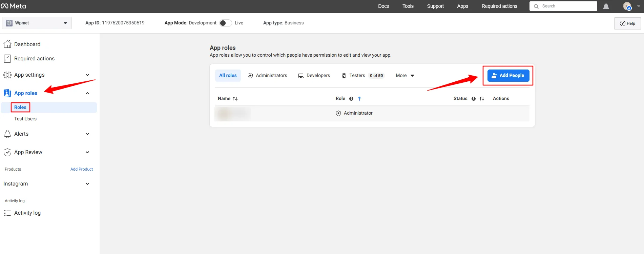The width and height of the screenshot is (644, 254).
Task: Click the Activity log list icon
Action: 7,213
